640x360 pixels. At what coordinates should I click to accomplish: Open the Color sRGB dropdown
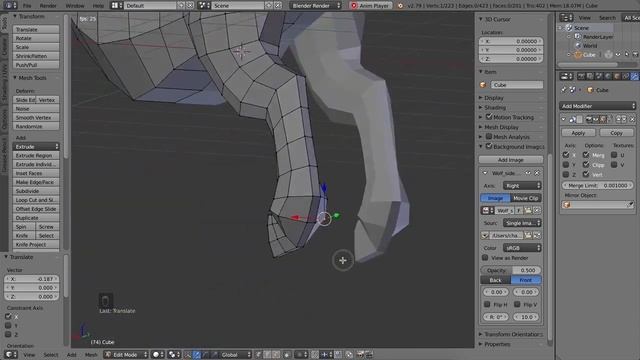coord(522,248)
